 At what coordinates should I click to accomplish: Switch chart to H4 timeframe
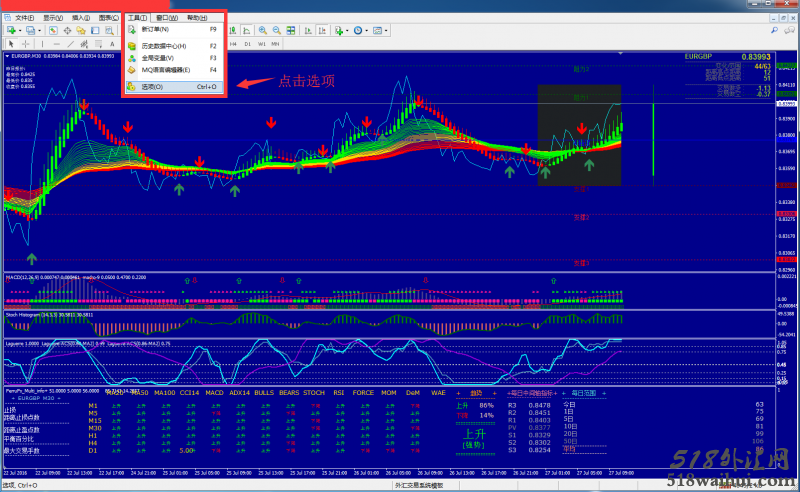(233, 44)
